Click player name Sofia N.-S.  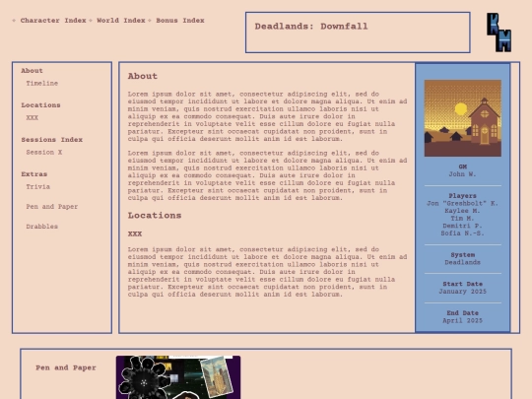click(462, 233)
